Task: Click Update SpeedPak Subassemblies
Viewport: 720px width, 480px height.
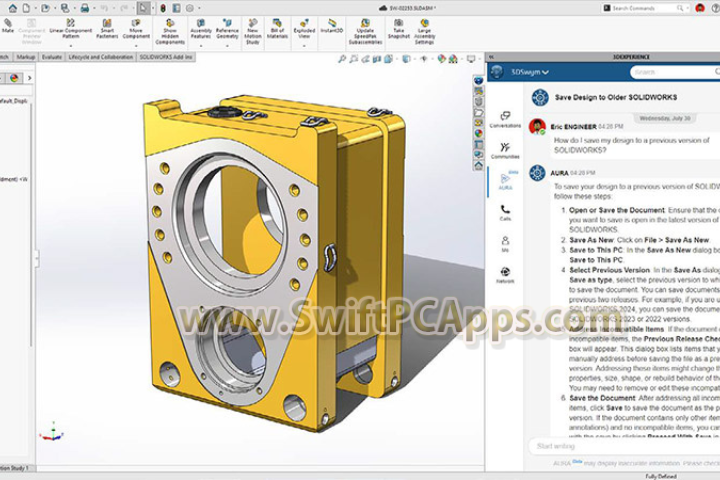Action: 365,31
